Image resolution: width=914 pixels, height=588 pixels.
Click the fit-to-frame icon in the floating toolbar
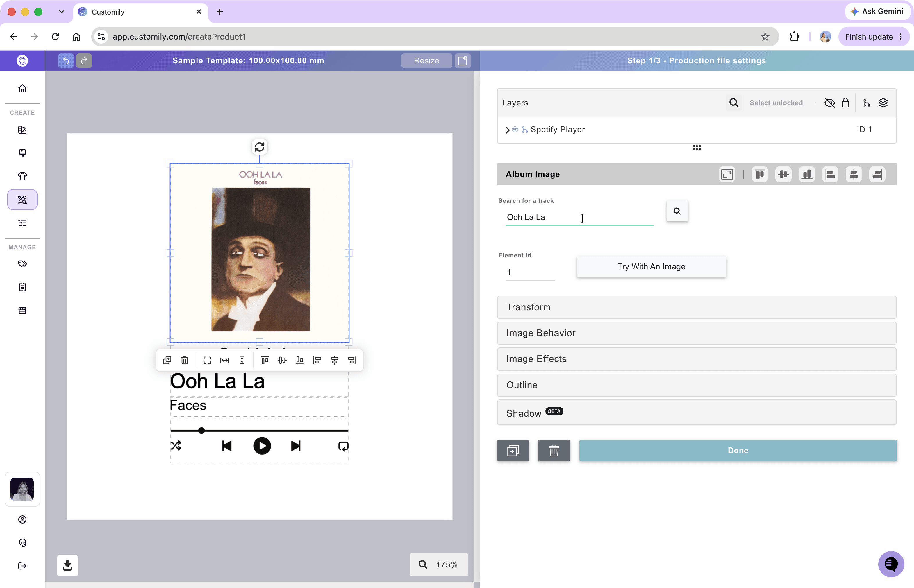(x=207, y=360)
